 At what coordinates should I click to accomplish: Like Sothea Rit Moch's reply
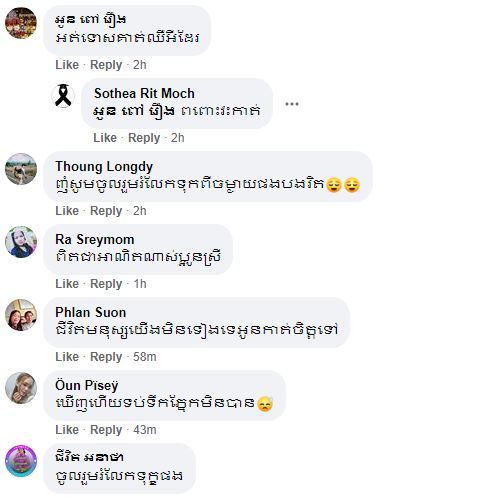pos(105,138)
